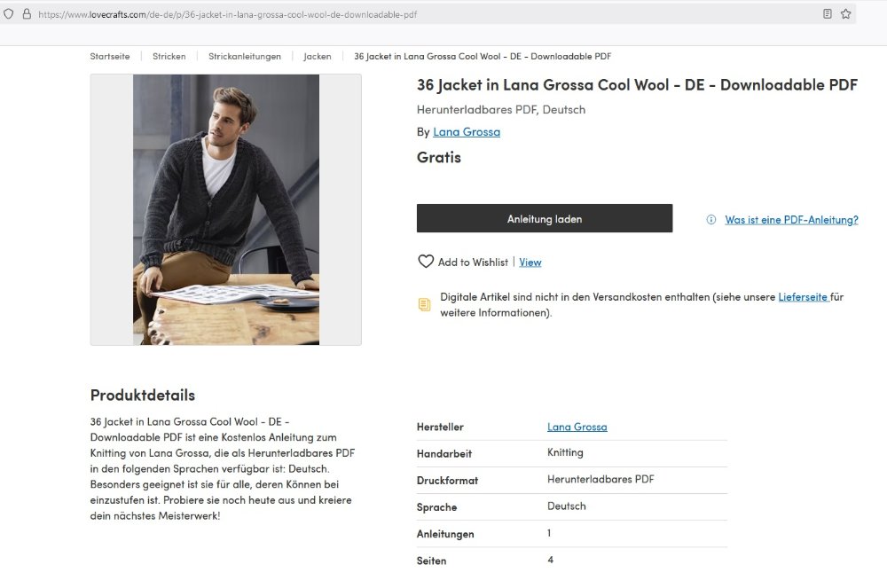Open the jacket product photo
887x588 pixels.
point(225,210)
